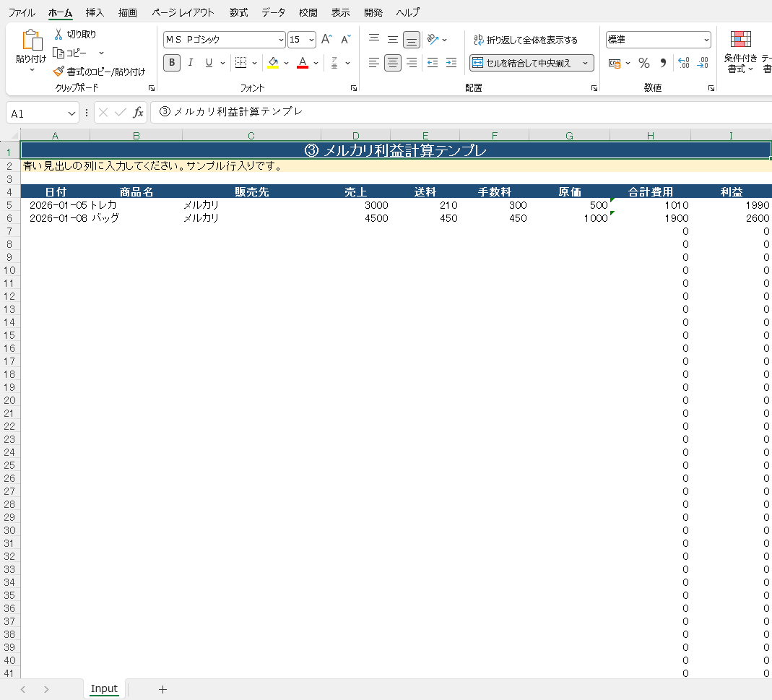The width and height of the screenshot is (772, 700).
Task: Align text left
Action: [x=374, y=63]
